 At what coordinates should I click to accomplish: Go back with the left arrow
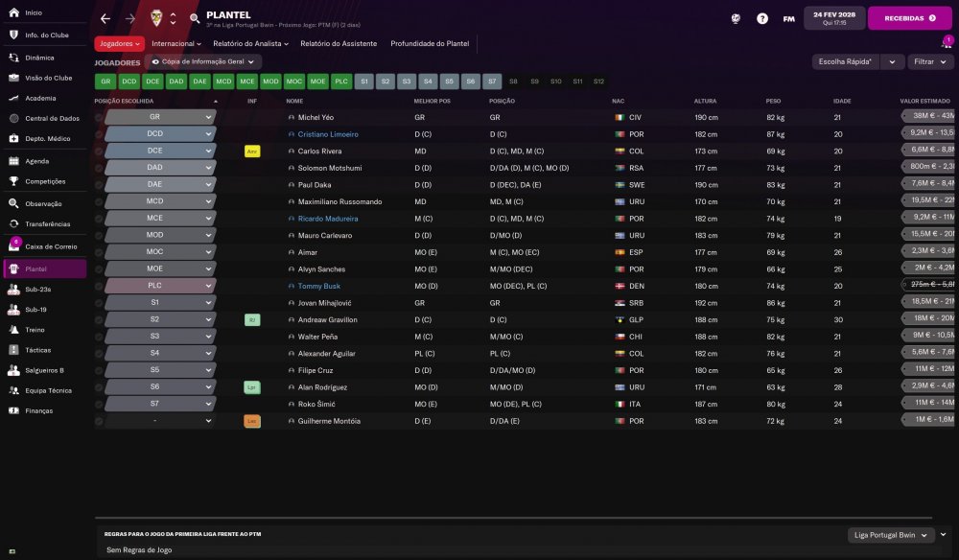click(x=105, y=19)
